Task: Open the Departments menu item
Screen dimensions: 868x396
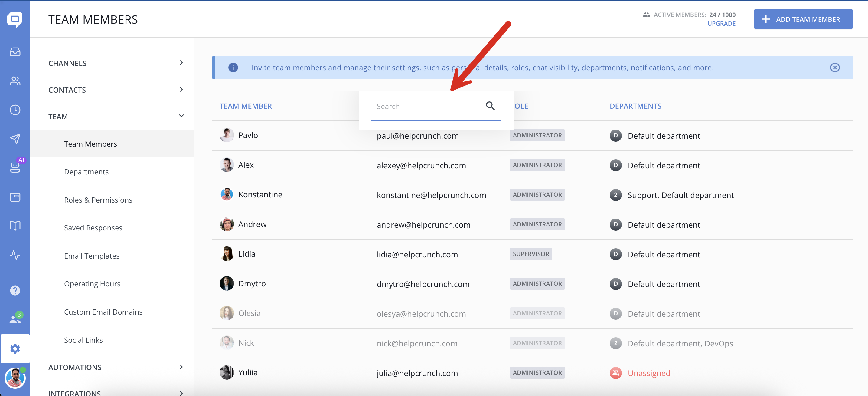Action: pyautogui.click(x=86, y=172)
